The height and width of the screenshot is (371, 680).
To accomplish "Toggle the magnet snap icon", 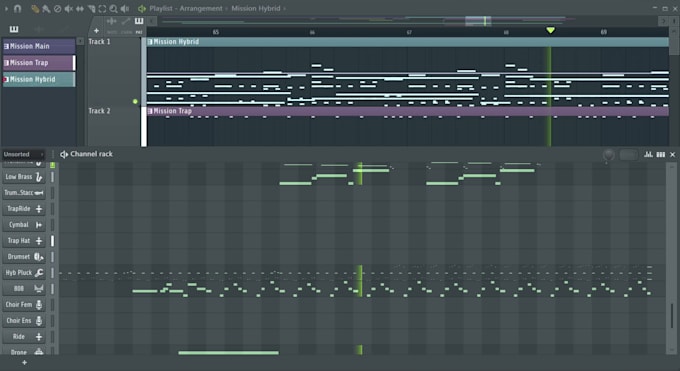I will 17,8.
